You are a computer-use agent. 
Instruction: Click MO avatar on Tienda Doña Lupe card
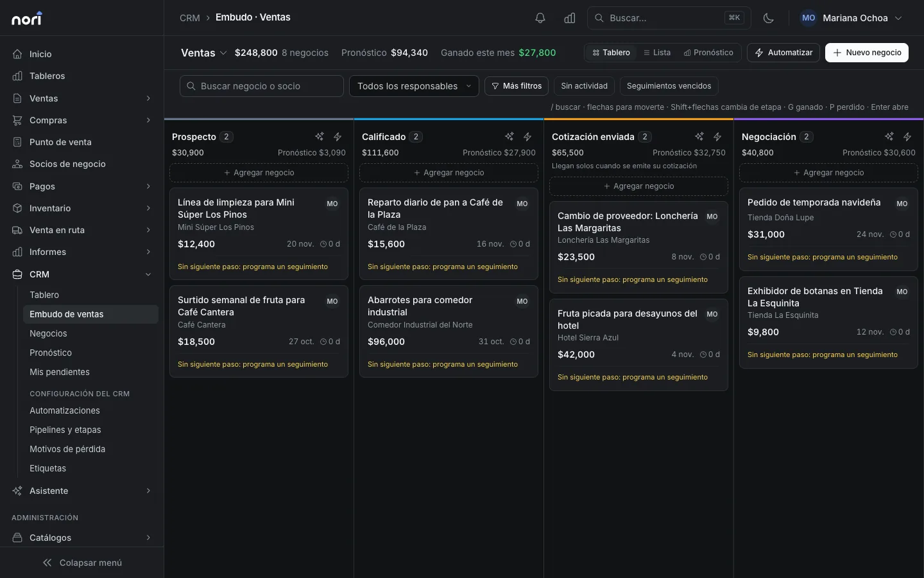902,204
